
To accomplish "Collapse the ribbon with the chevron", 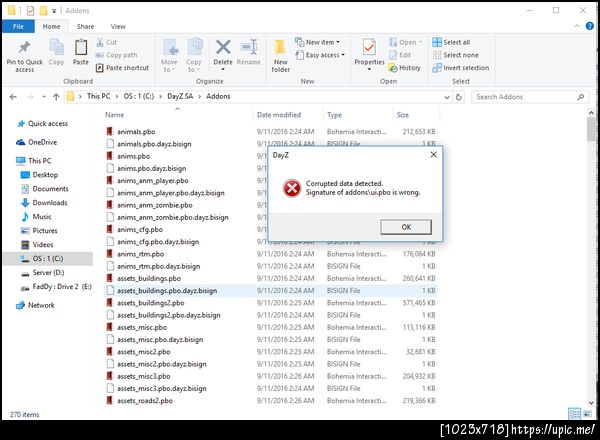I will (x=577, y=26).
